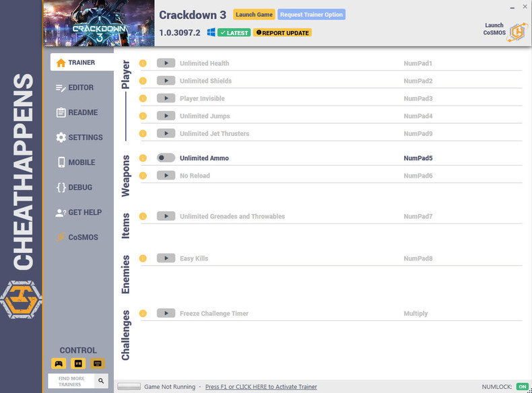Toggle Easy Kills cheat
Image resolution: width=532 pixels, height=393 pixels.
166,258
